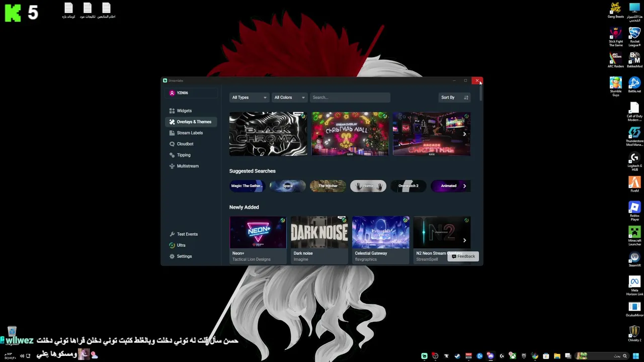Open the Stick Fight The Game shortcut
Screen dimensions: 644x362
point(616,37)
